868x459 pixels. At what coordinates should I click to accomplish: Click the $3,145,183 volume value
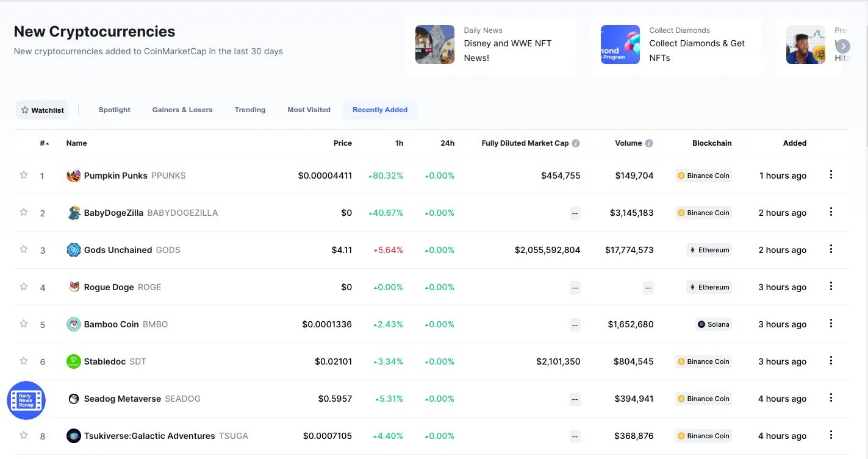coord(632,213)
